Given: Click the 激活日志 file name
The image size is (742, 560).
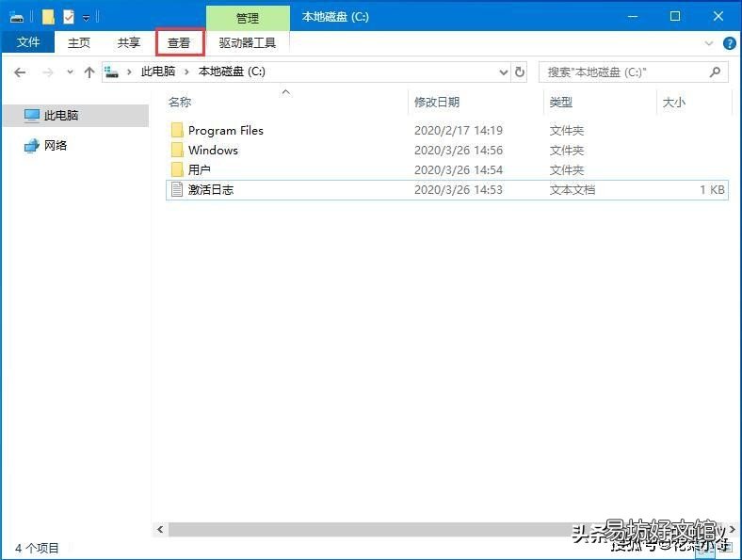Looking at the screenshot, I should point(211,190).
